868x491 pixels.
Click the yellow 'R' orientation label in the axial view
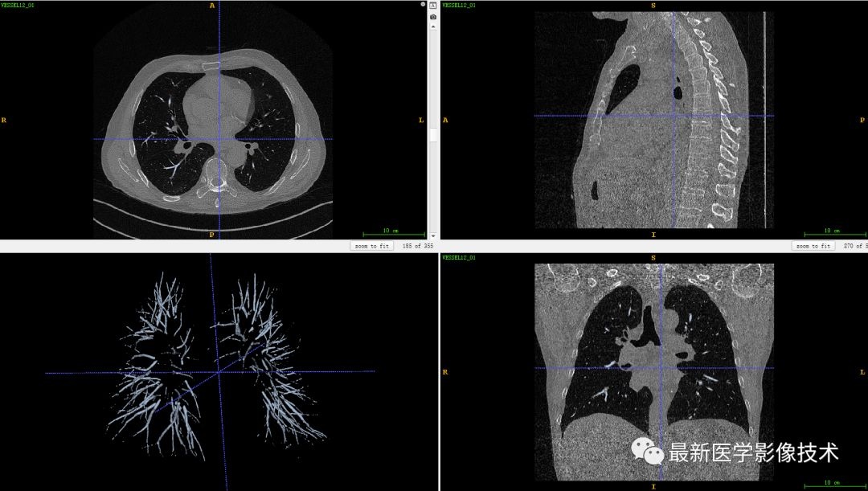click(4, 120)
